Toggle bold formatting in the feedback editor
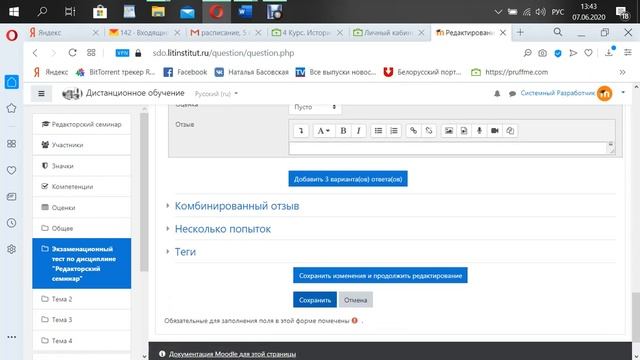Image resolution: width=640 pixels, height=360 pixels. [343, 131]
